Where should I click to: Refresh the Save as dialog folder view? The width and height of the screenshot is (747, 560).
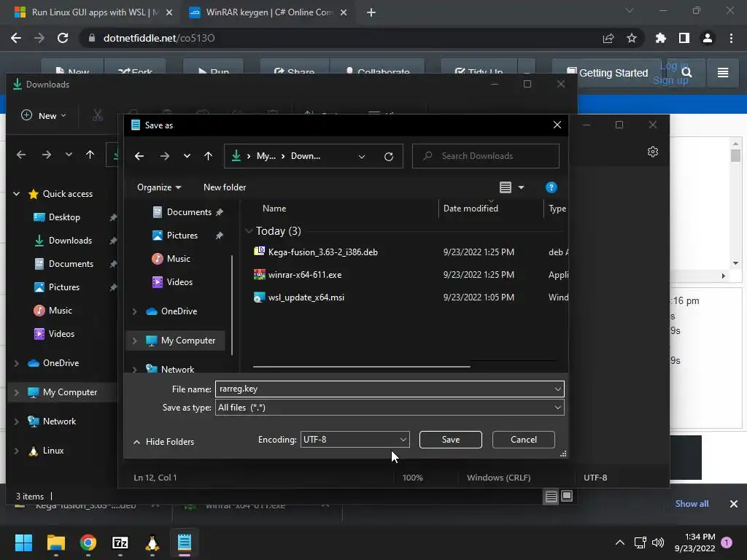(389, 156)
